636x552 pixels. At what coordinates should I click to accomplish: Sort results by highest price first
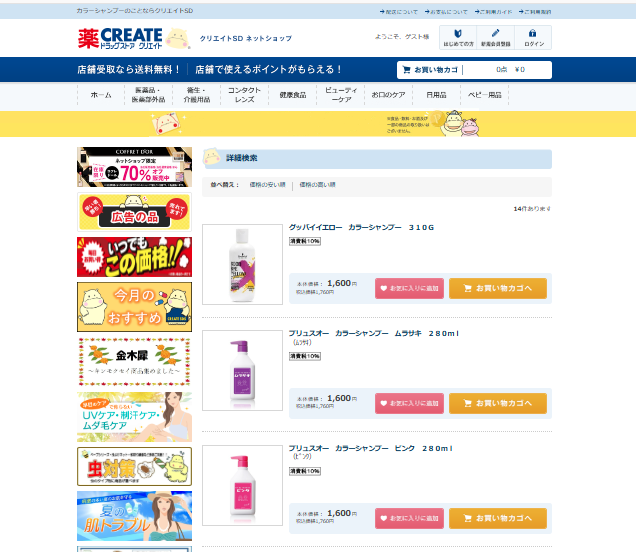tap(317, 185)
